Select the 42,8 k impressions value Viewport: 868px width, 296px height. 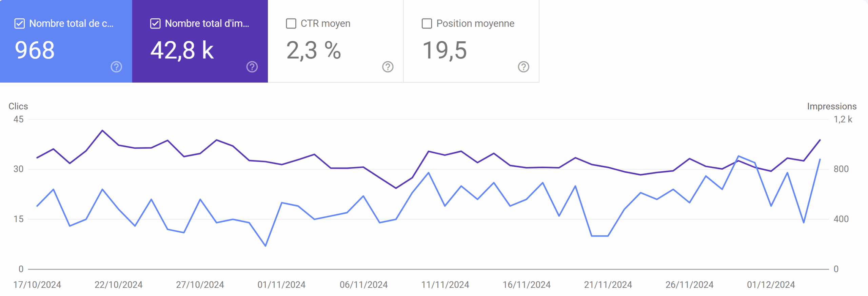tap(182, 50)
